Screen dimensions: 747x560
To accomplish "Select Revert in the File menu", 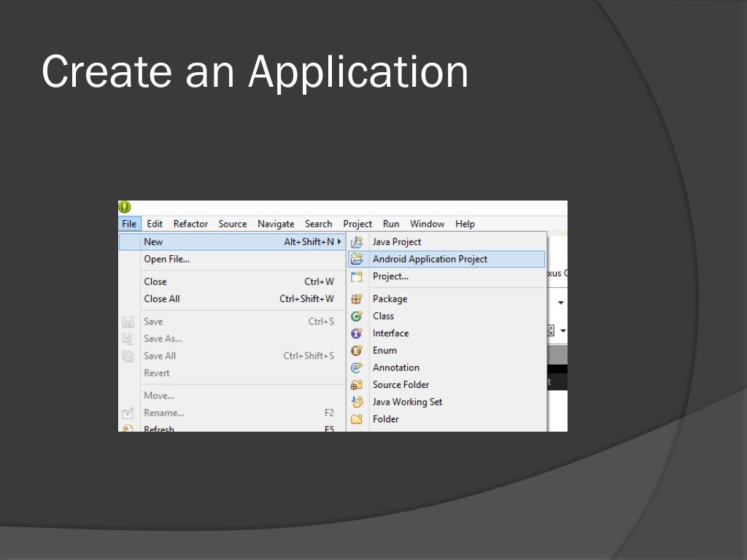I will pyautogui.click(x=233, y=373).
